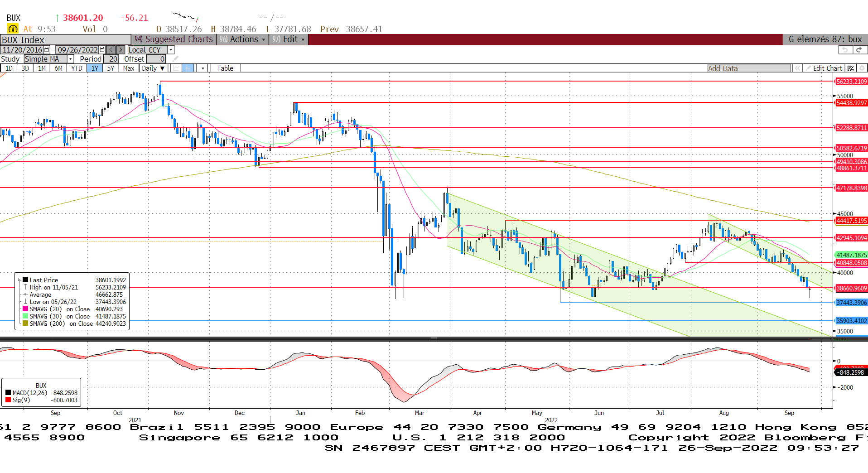
Task: Click the intraday sparkline mini chart
Action: (186, 17)
